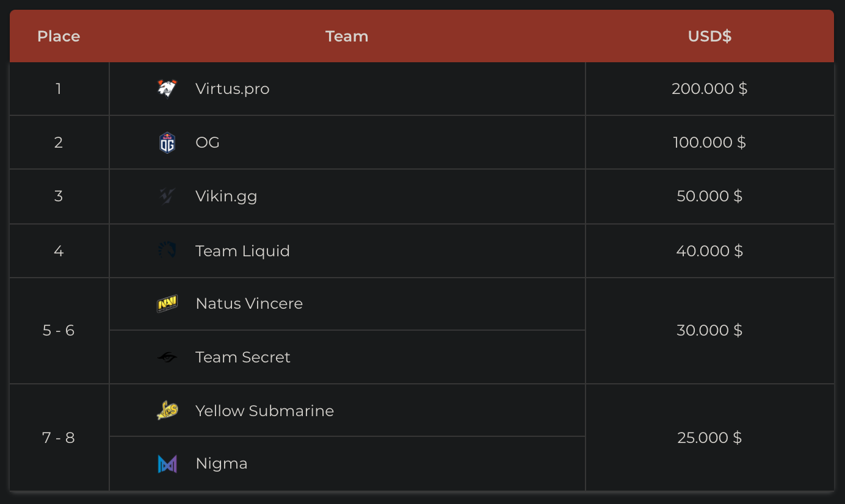Click the Team Secret logo
The height and width of the screenshot is (504, 845).
[x=167, y=357]
